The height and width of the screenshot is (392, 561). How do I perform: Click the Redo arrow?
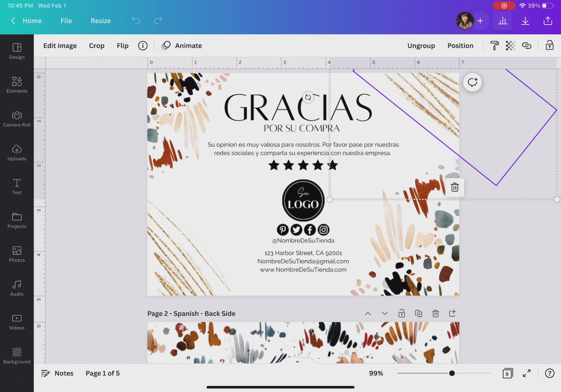pos(158,20)
